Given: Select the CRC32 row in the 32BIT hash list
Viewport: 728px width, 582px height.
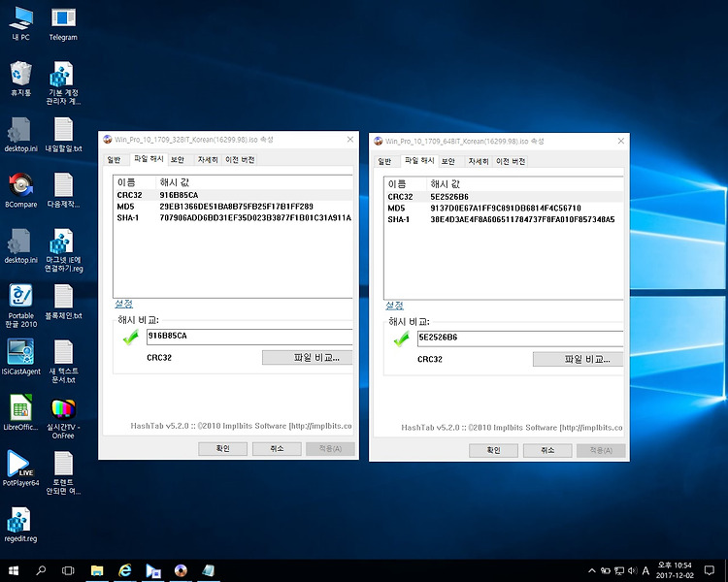Looking at the screenshot, I should (233, 195).
